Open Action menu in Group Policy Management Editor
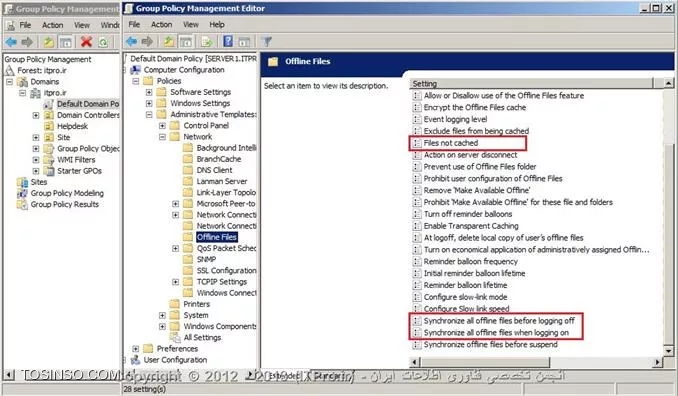This screenshot has width=678, height=396. pyautogui.click(x=161, y=25)
